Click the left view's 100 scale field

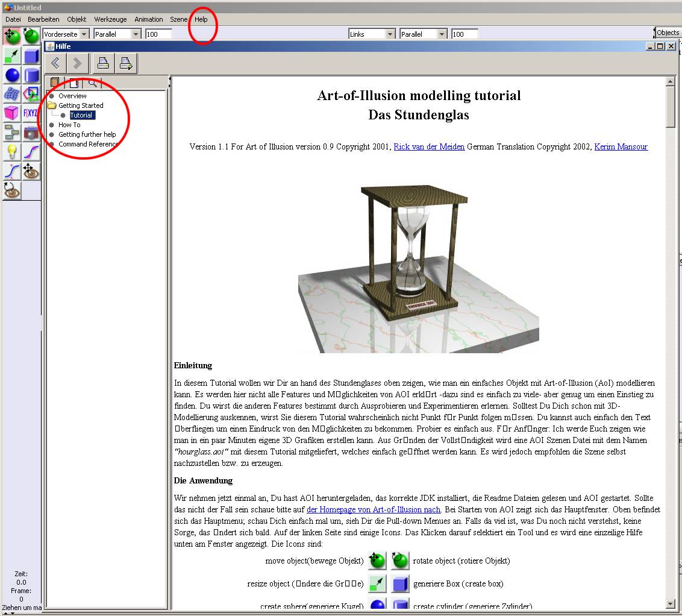tap(159, 34)
